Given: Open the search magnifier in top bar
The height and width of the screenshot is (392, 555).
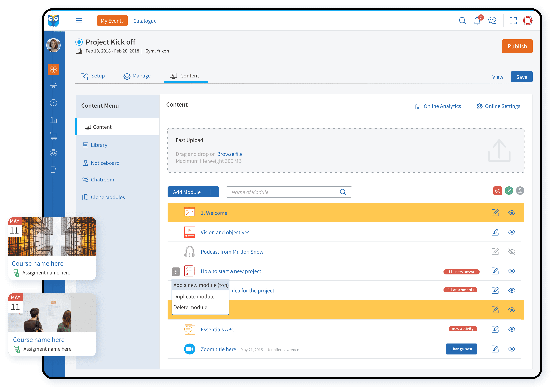Looking at the screenshot, I should (x=462, y=21).
